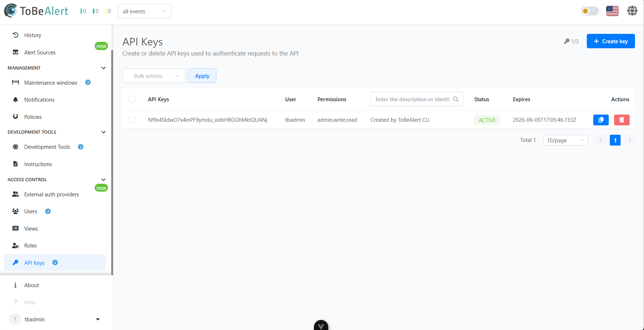
Task: Click the Create key button
Action: (611, 41)
